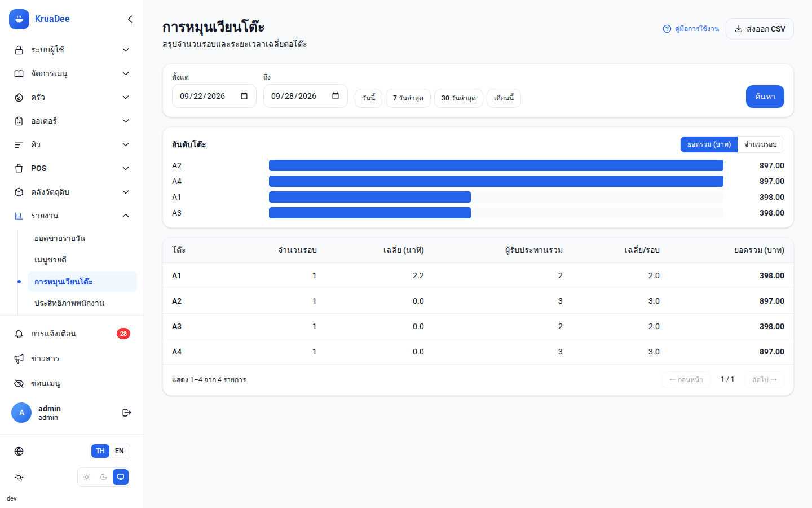Image resolution: width=812 pixels, height=508 pixels.
Task: Switch language to TH
Action: click(x=100, y=451)
